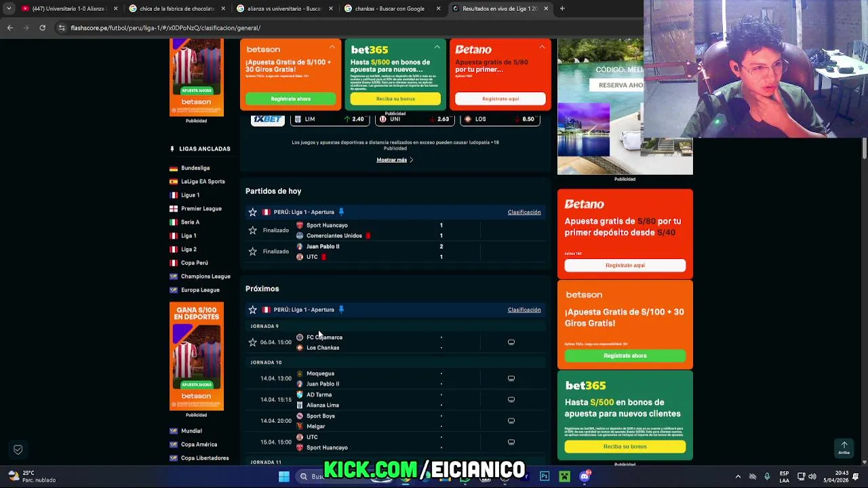
Task: Favorite the Sport Huancayo vs Comerciantes Unidos match
Action: coord(253,230)
